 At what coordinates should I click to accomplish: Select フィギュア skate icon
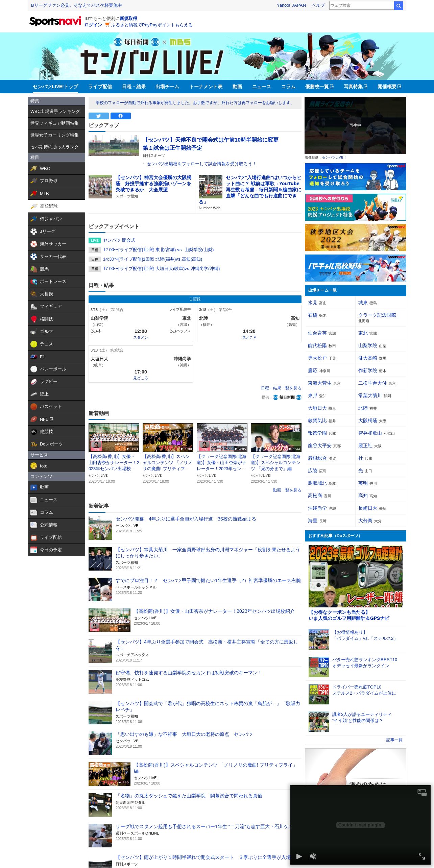[34, 306]
